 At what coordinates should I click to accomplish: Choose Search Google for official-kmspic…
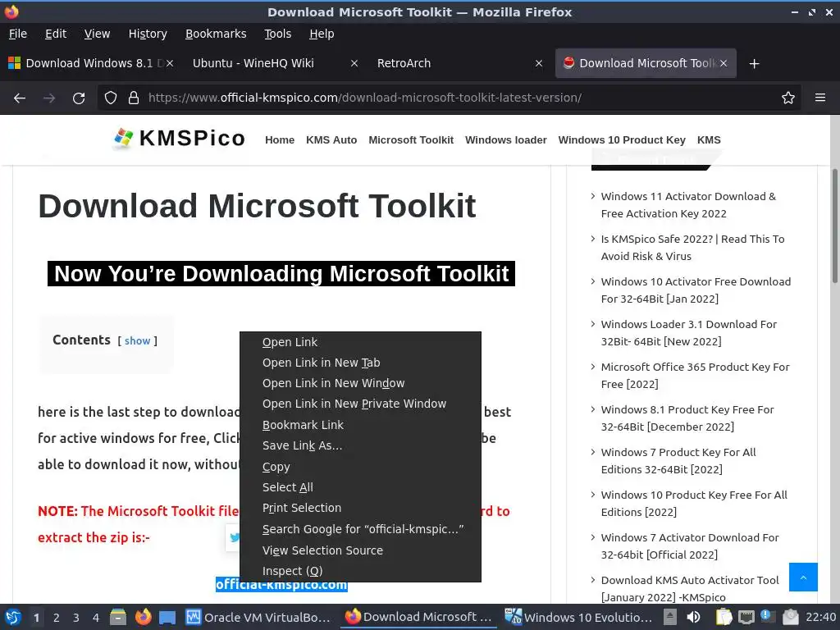pyautogui.click(x=360, y=529)
